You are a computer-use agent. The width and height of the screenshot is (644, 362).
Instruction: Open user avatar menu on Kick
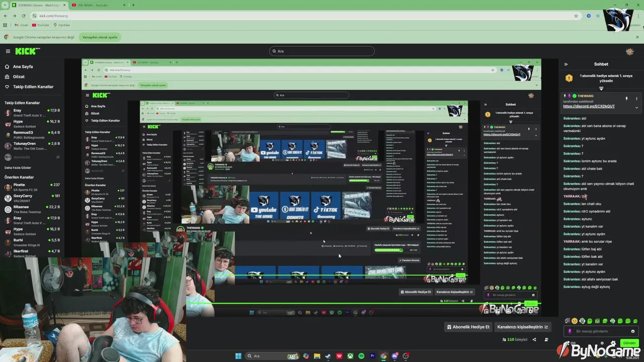point(629,51)
